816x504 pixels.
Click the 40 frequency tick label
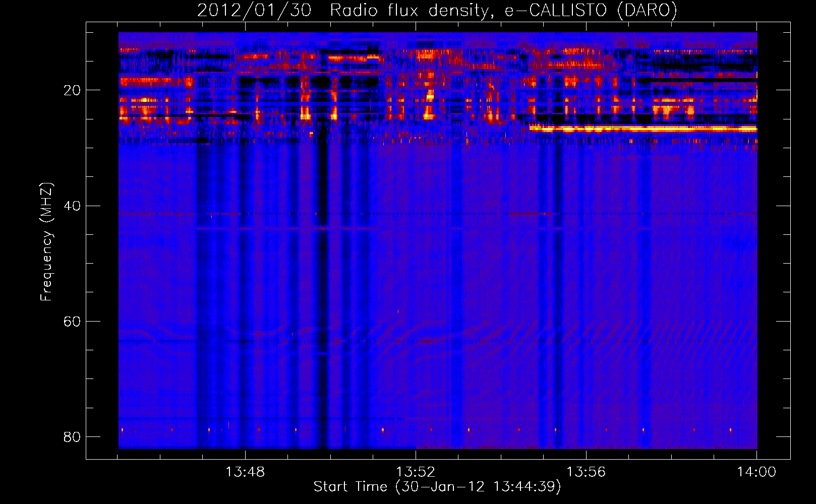click(x=72, y=206)
